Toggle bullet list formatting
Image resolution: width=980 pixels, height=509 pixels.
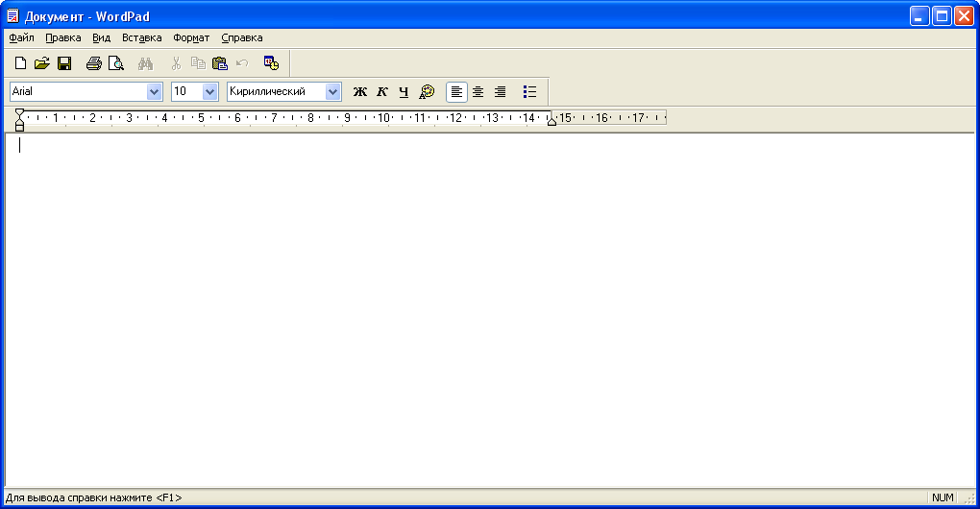(529, 92)
